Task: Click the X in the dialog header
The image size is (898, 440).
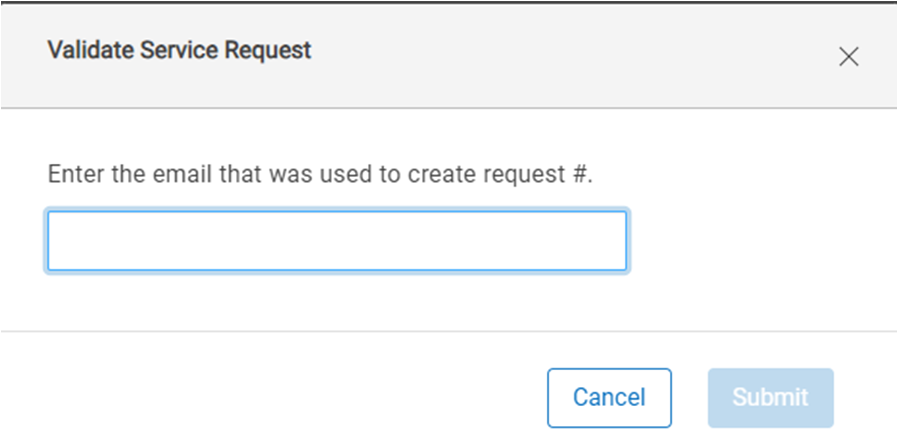Action: click(848, 57)
